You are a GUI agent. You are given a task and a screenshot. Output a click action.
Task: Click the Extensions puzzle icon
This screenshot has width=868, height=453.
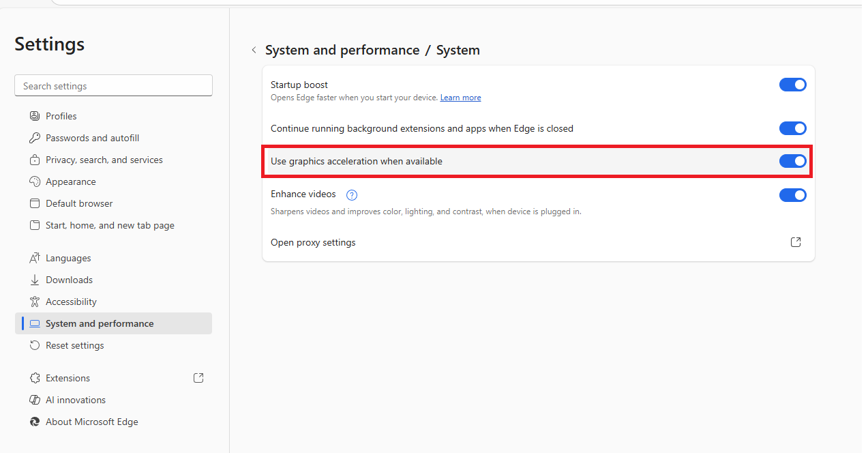pos(35,378)
